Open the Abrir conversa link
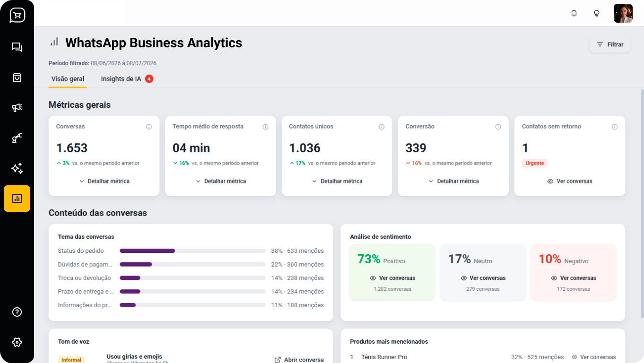Viewport: 644px width, 363px height. click(x=299, y=360)
